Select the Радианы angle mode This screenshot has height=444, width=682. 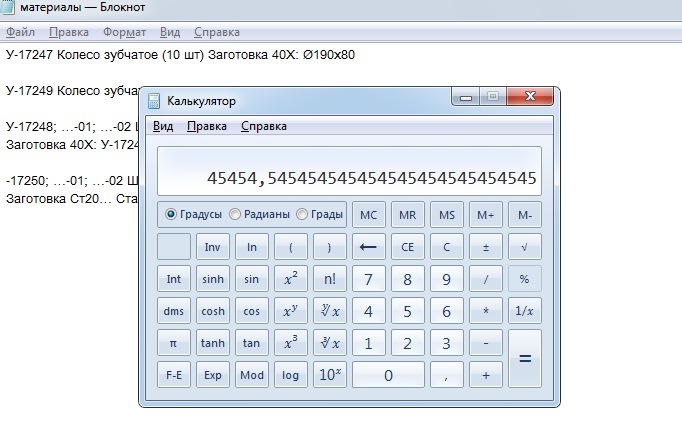pyautogui.click(x=236, y=214)
